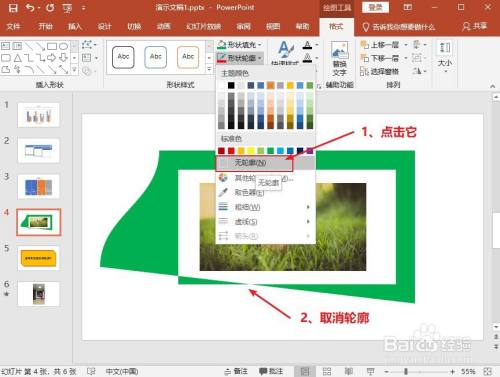Click the Redo icon in quick access
500x377 pixels.
pyautogui.click(x=50, y=7)
